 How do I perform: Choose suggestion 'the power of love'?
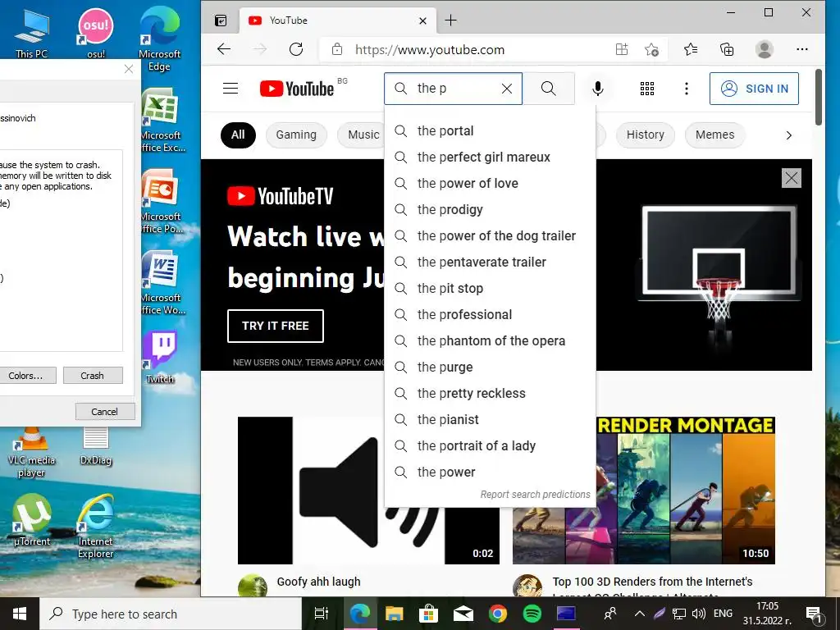(x=490, y=183)
